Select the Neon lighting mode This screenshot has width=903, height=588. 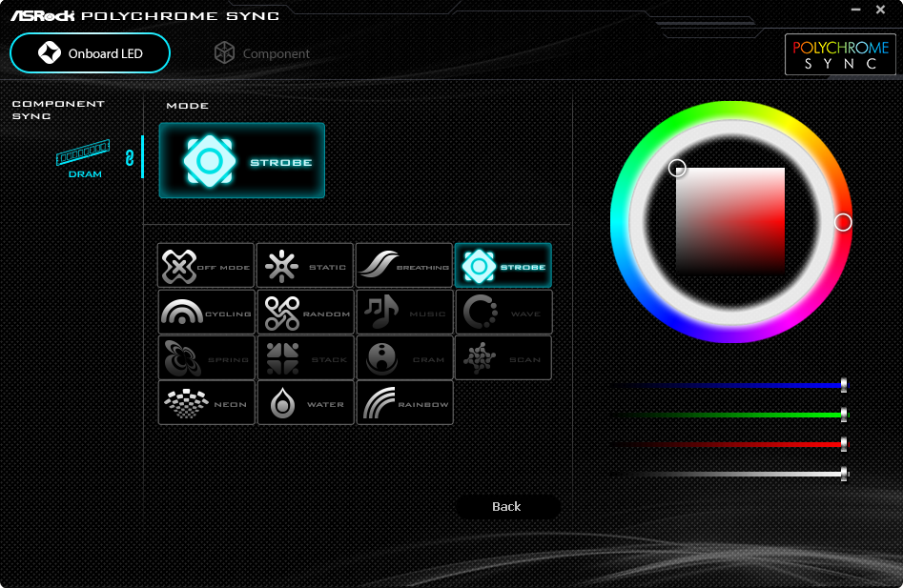(206, 403)
